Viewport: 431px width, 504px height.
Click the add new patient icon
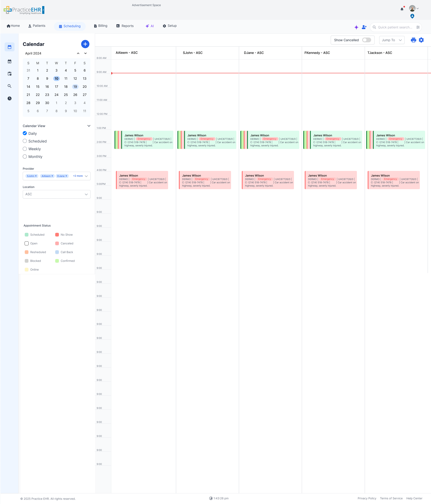pos(364,27)
